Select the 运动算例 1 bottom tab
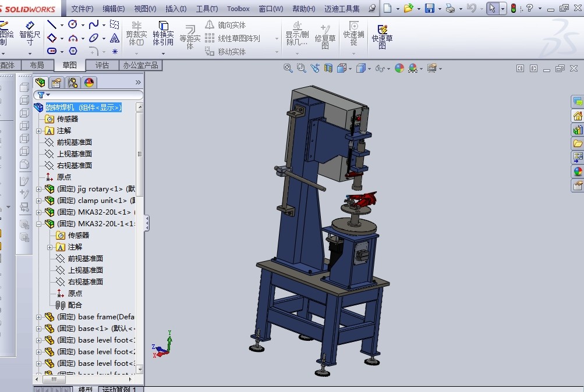 tap(119, 389)
